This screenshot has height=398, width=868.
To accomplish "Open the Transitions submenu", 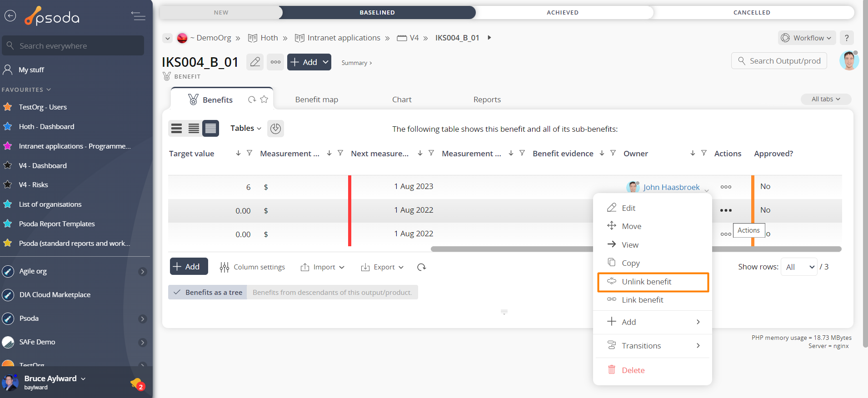I will point(653,346).
